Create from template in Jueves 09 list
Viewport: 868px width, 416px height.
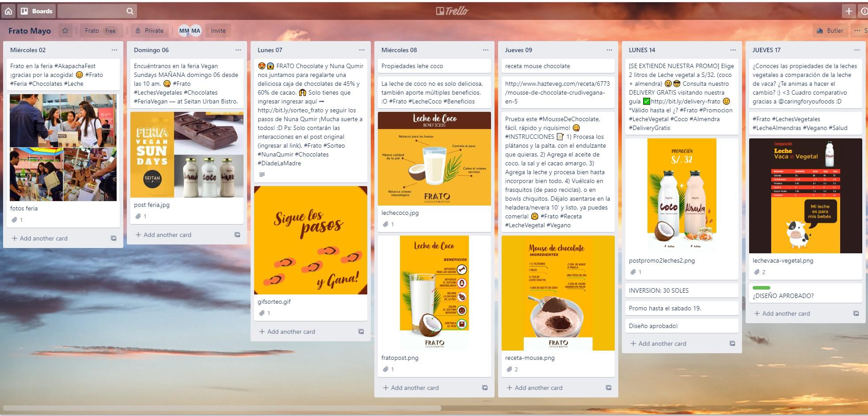(609, 388)
